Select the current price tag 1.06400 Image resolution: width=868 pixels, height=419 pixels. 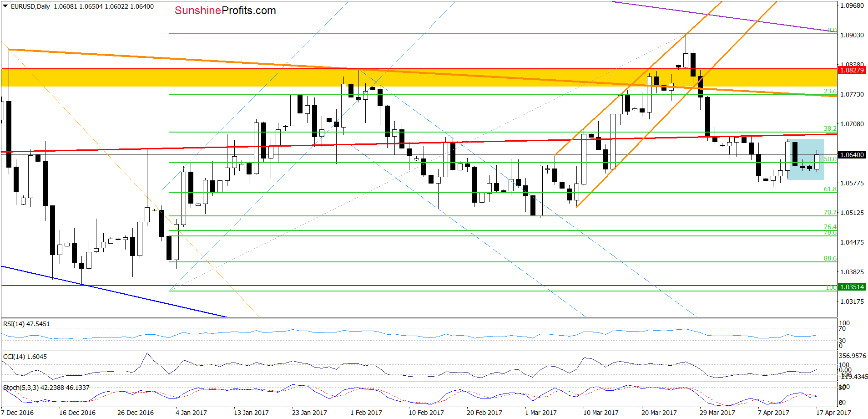click(x=852, y=155)
